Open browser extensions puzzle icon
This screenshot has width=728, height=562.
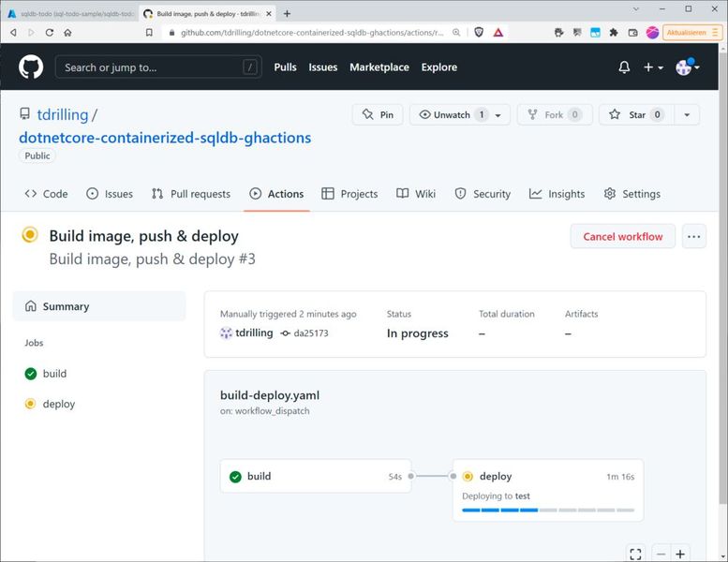614,33
